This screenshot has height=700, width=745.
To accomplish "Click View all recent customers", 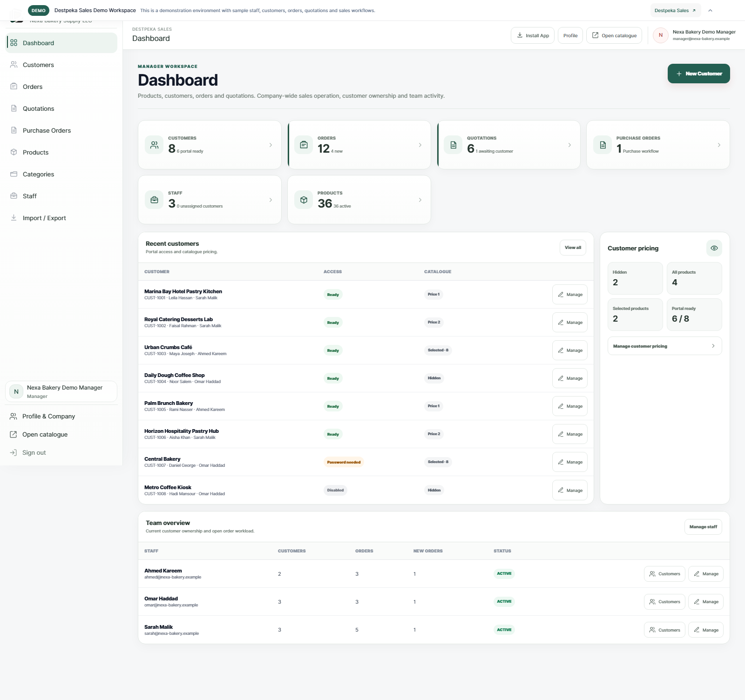I will (x=573, y=248).
